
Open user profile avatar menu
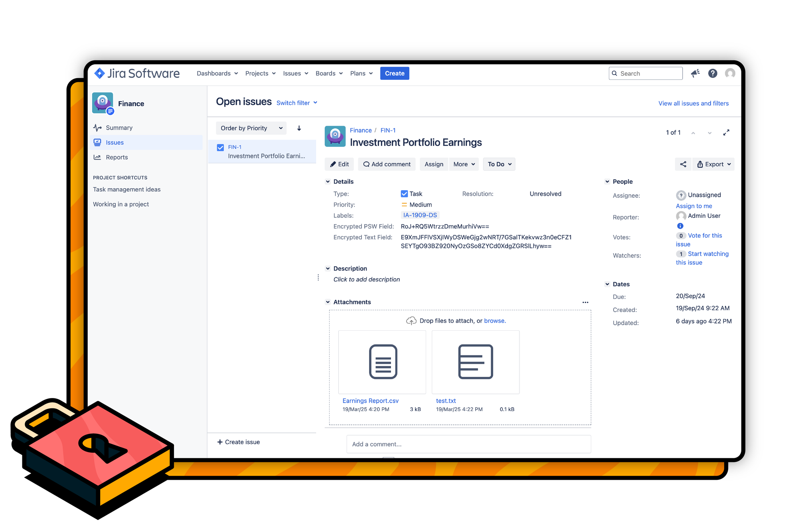730,73
